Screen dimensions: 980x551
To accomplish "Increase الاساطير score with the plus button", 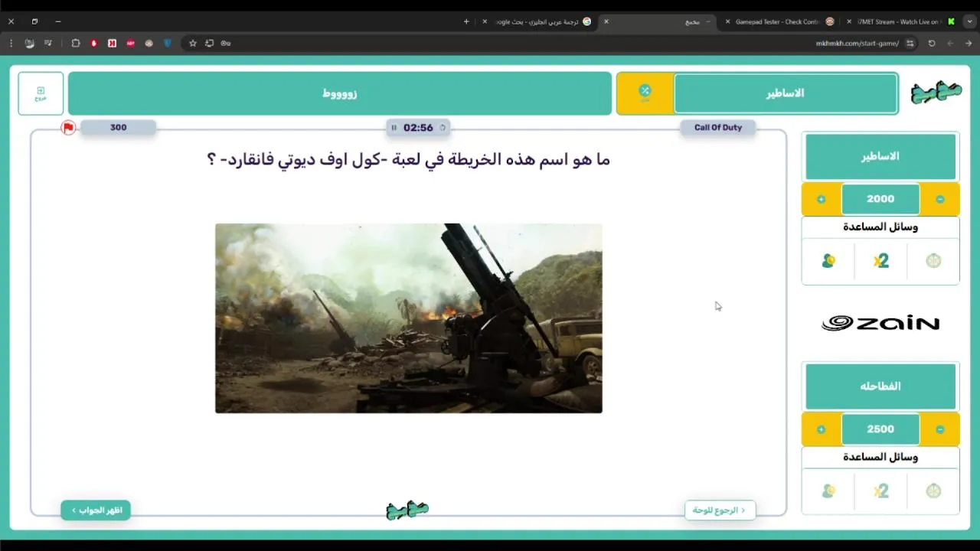I will coord(822,199).
